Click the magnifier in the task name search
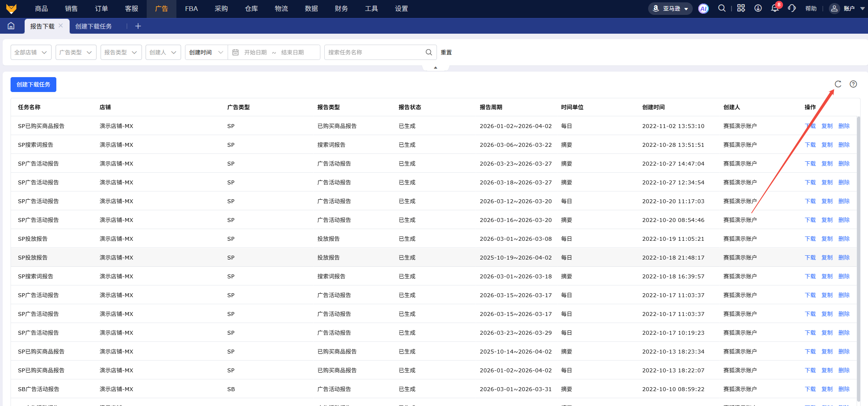868x406 pixels. 429,52
